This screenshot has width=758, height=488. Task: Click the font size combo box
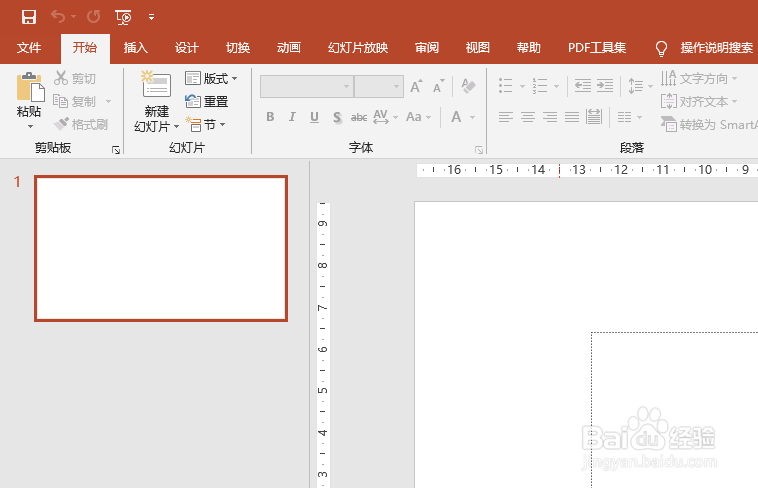(x=379, y=87)
